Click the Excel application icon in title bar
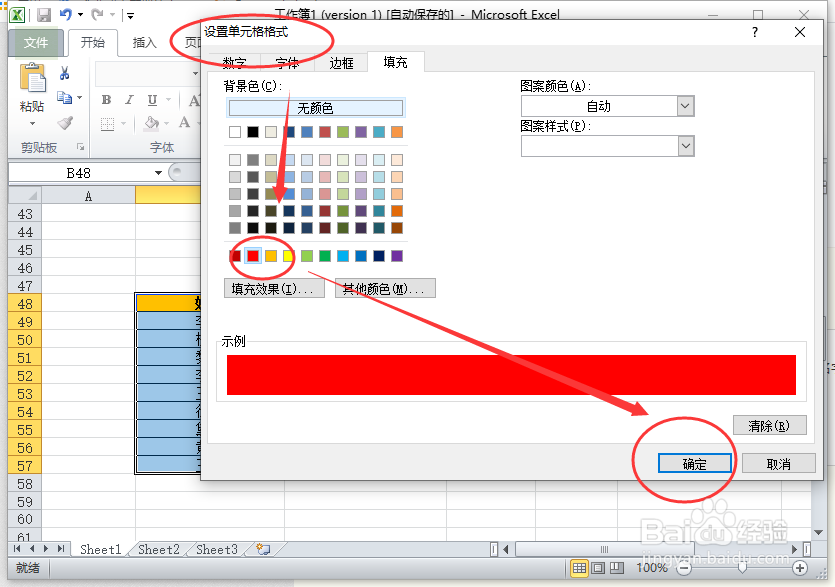 pyautogui.click(x=17, y=14)
